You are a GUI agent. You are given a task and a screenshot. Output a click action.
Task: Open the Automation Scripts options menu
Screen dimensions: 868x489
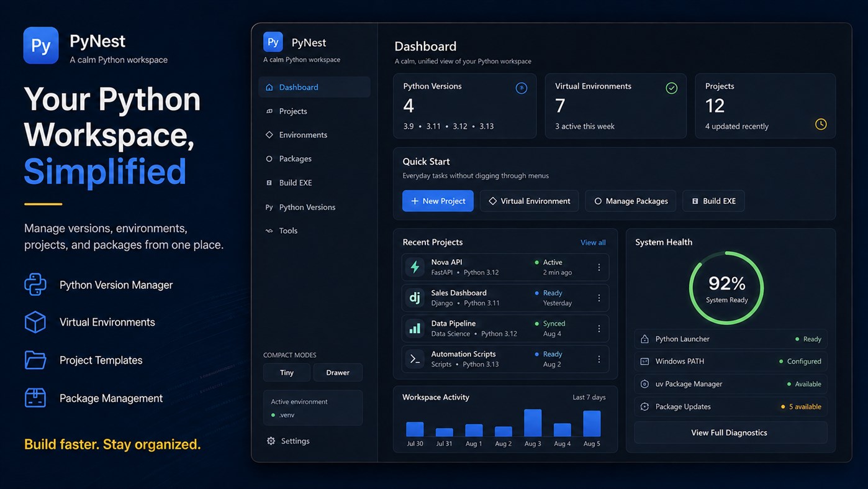pyautogui.click(x=599, y=359)
